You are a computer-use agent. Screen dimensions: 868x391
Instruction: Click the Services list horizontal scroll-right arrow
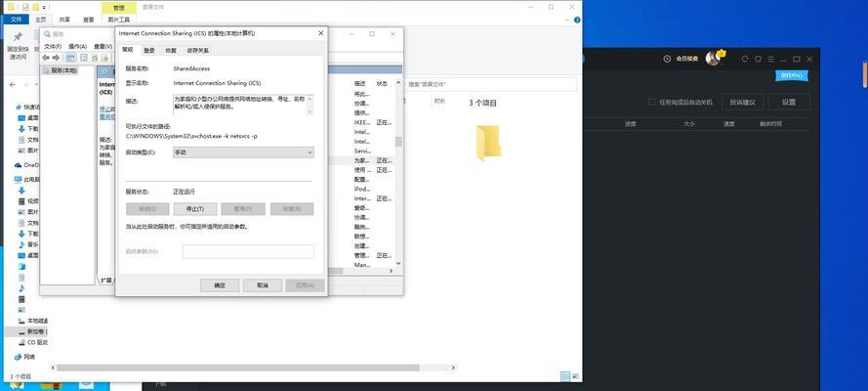391,271
